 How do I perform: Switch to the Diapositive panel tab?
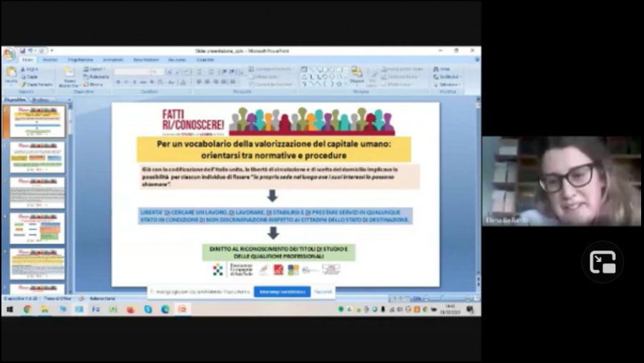click(16, 100)
